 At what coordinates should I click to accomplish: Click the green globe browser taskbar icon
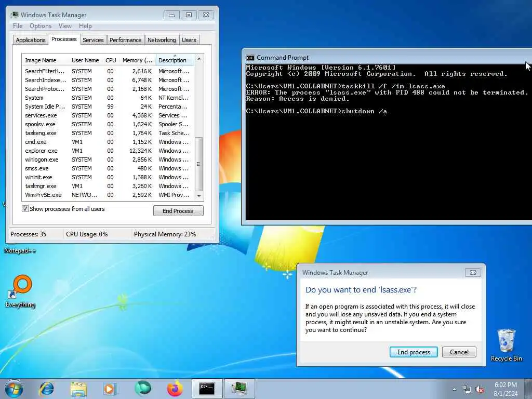[x=143, y=389]
